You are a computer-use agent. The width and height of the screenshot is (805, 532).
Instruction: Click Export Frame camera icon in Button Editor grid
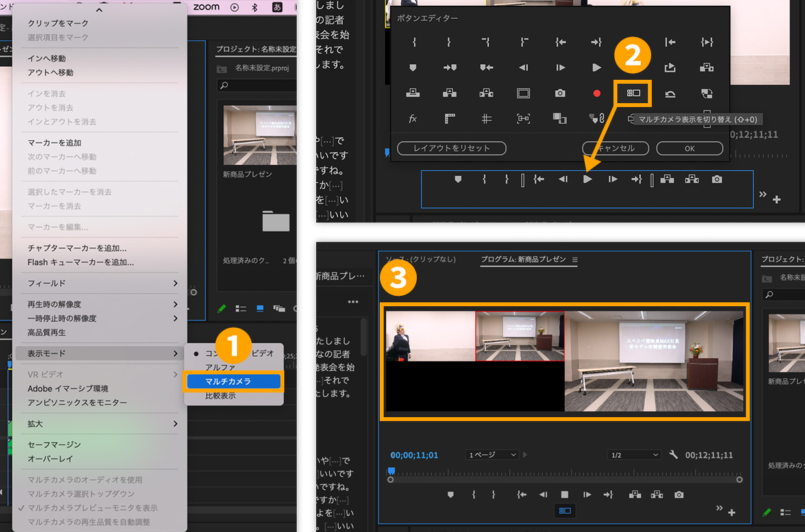click(x=560, y=93)
